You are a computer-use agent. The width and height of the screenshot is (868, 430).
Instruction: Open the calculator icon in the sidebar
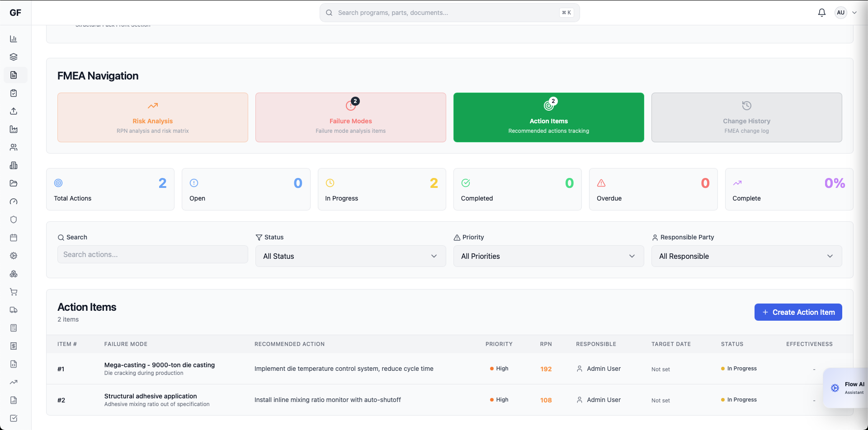[x=14, y=328]
